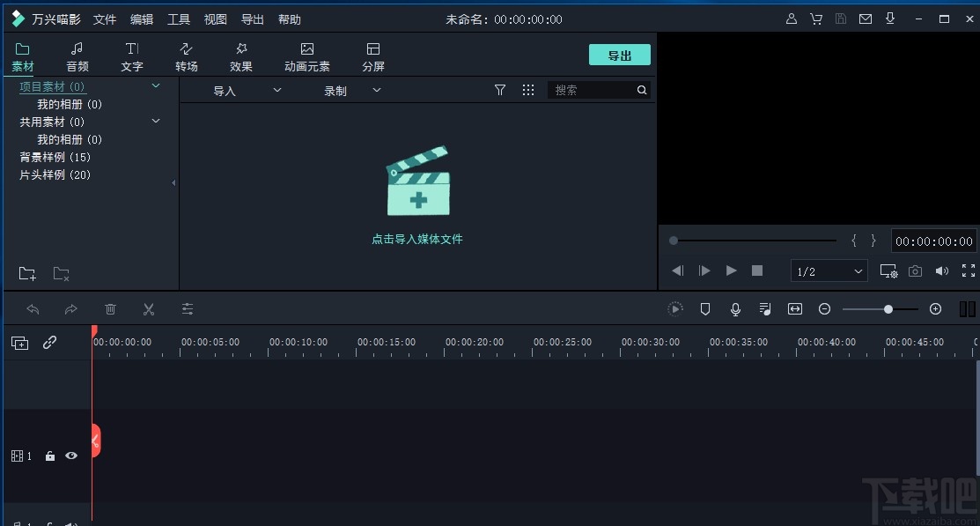Select the scissors Split tool on the timeline toolbar

coord(149,309)
